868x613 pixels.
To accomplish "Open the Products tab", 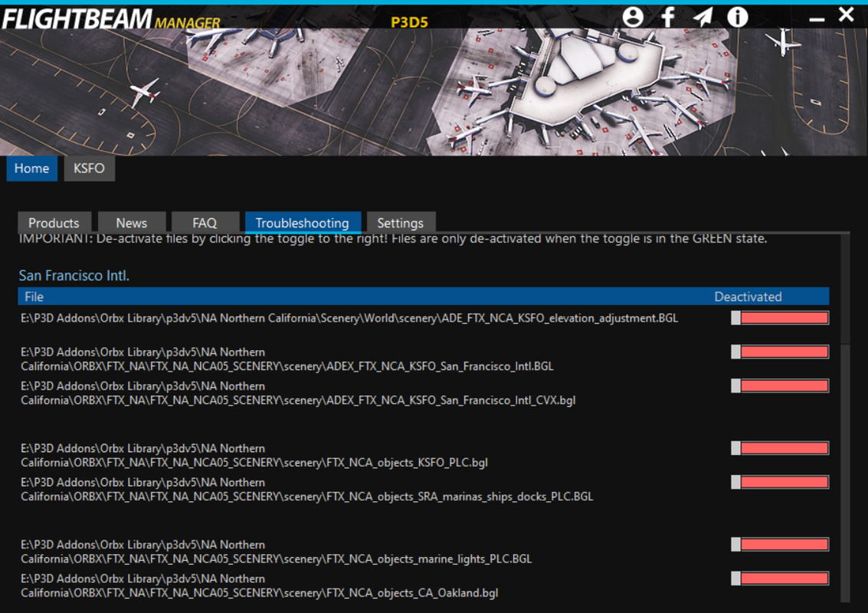I will 54,223.
